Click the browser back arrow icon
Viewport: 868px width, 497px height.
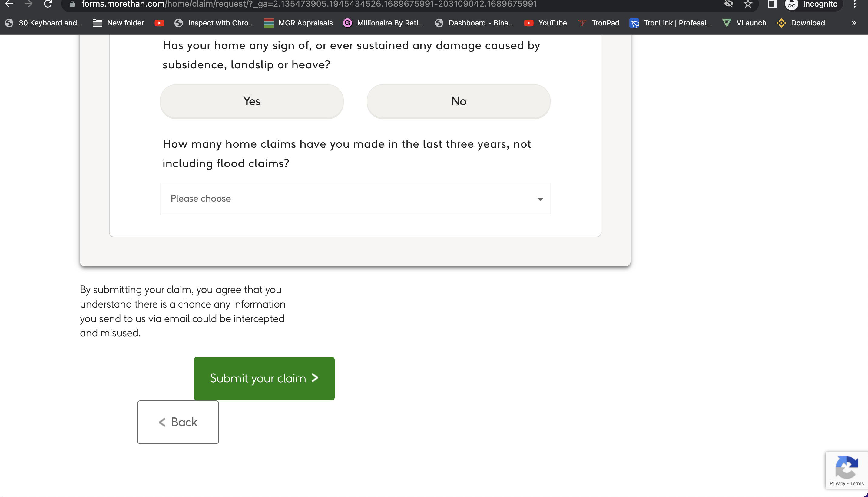point(9,4)
